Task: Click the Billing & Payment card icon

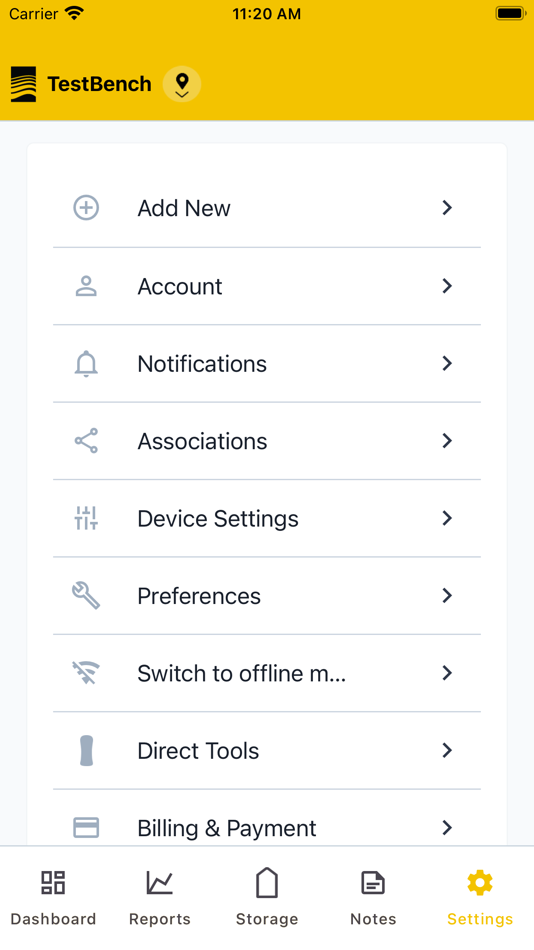Action: tap(86, 828)
